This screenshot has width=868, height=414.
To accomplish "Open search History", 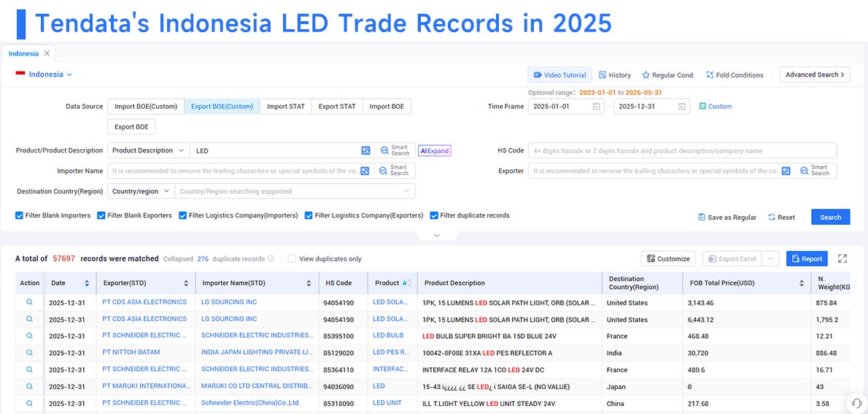I will click(x=615, y=74).
